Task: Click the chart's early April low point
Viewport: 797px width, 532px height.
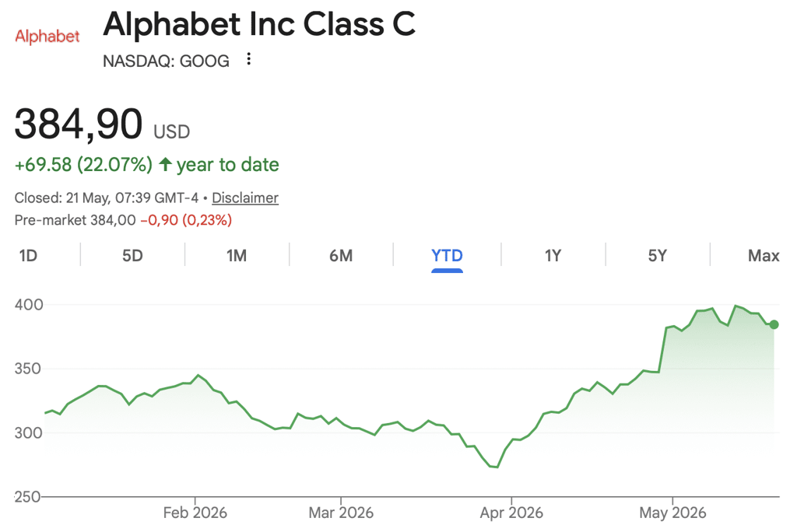Action: coord(497,467)
